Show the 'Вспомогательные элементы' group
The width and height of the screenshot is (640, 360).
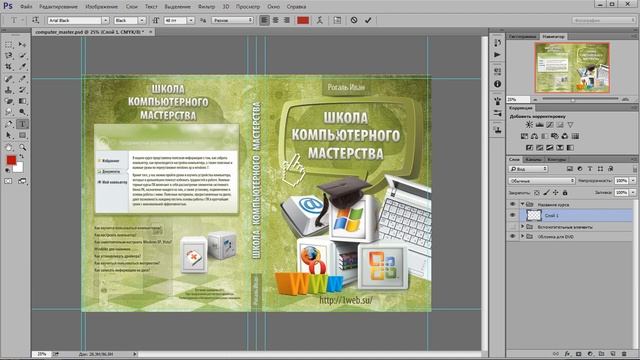coord(513,227)
